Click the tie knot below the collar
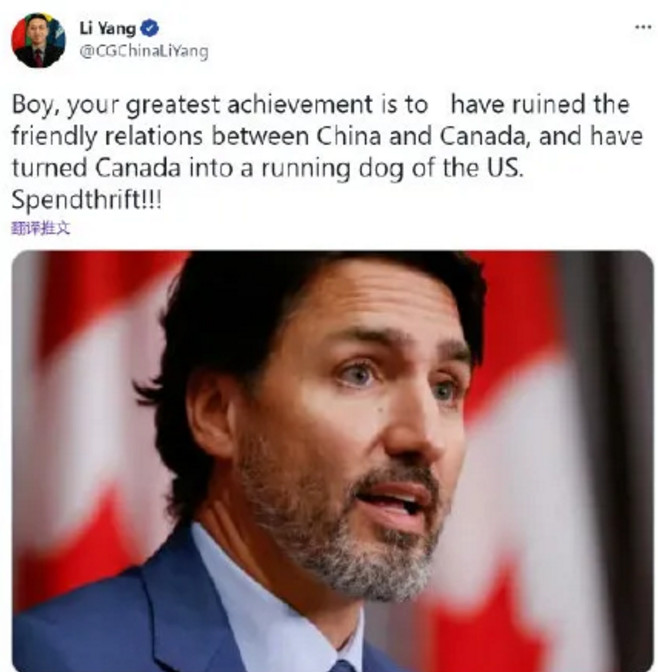Image resolution: width=658 pixels, height=672 pixels. coord(343,666)
